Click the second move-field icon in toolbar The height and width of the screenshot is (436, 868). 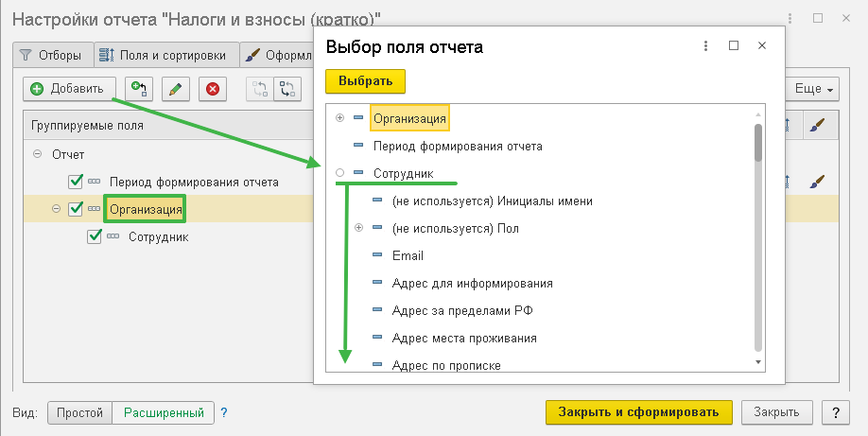coord(287,89)
